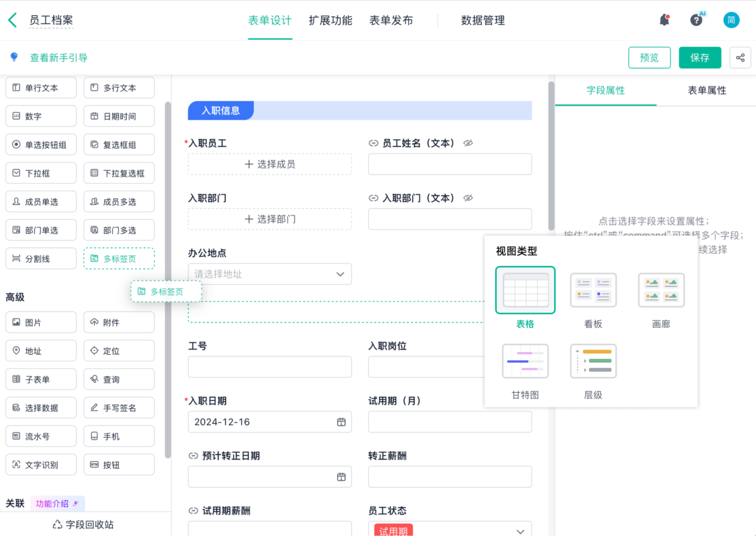Open the notification bell
The image size is (756, 536).
[x=663, y=20]
